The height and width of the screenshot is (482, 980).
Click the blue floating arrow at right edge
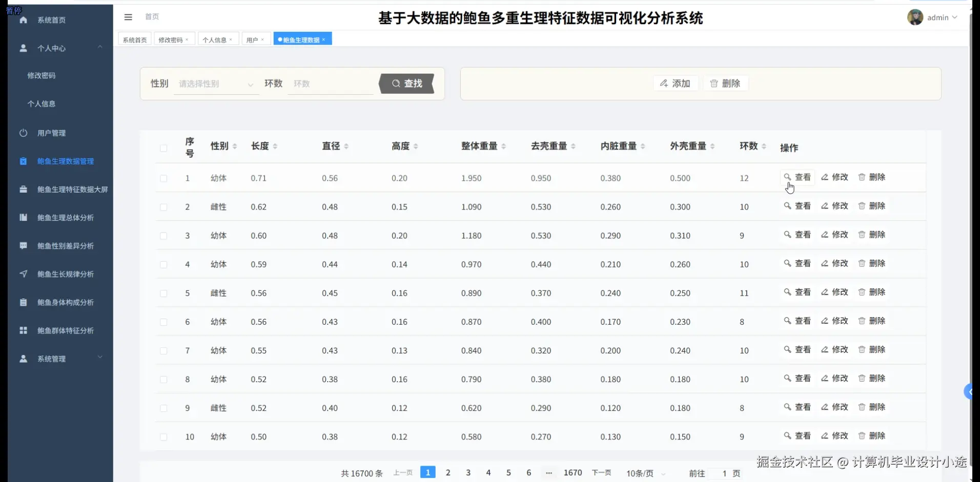coord(968,392)
